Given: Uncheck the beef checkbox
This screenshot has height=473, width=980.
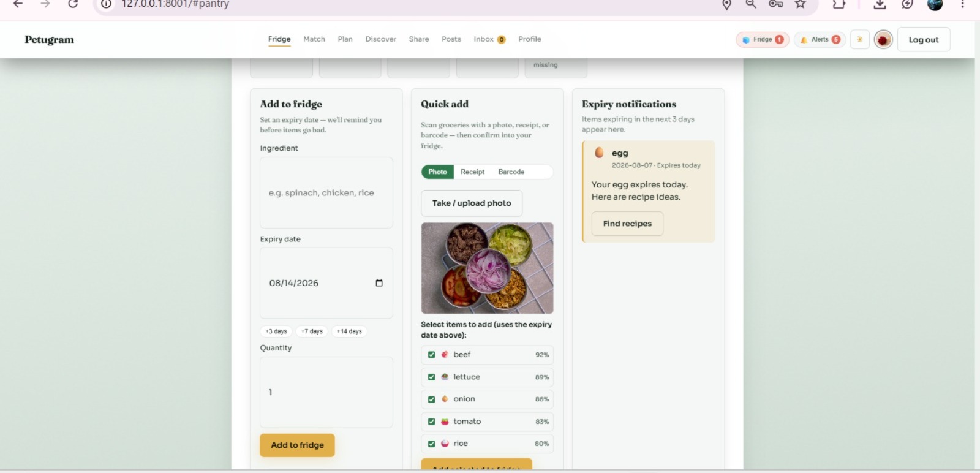Looking at the screenshot, I should click(x=431, y=355).
